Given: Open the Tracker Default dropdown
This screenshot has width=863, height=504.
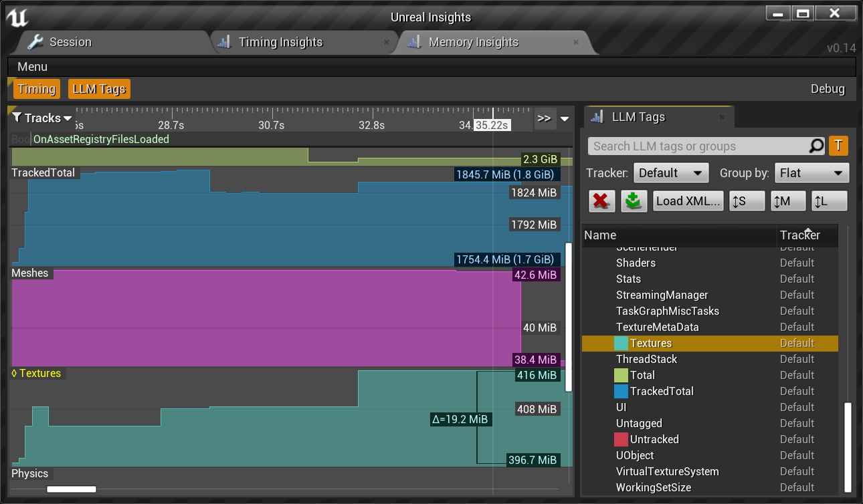Looking at the screenshot, I should click(x=671, y=173).
